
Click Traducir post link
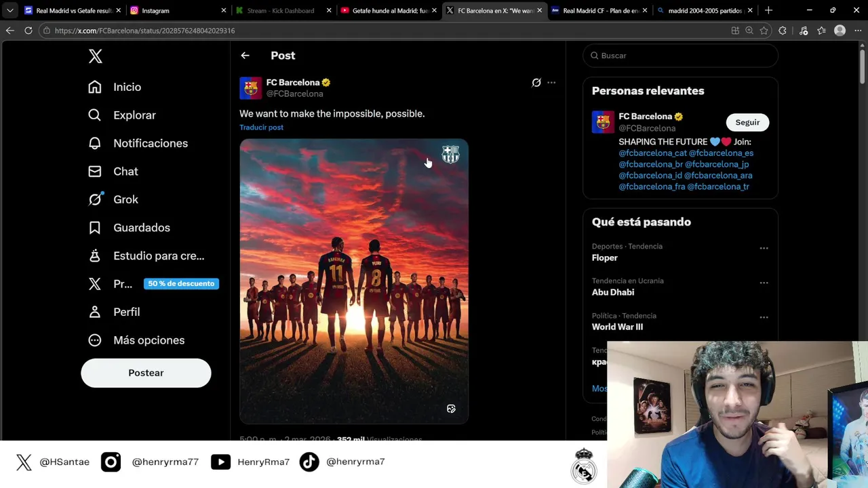[261, 127]
